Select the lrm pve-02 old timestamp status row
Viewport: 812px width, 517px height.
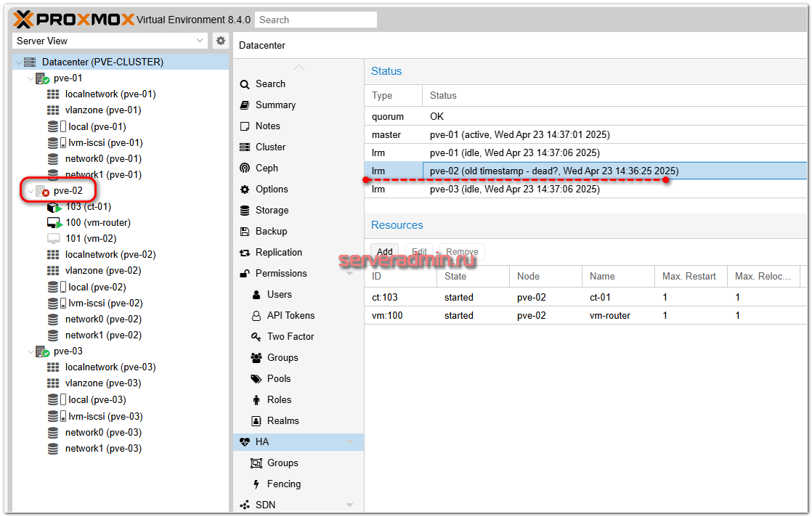(x=585, y=171)
